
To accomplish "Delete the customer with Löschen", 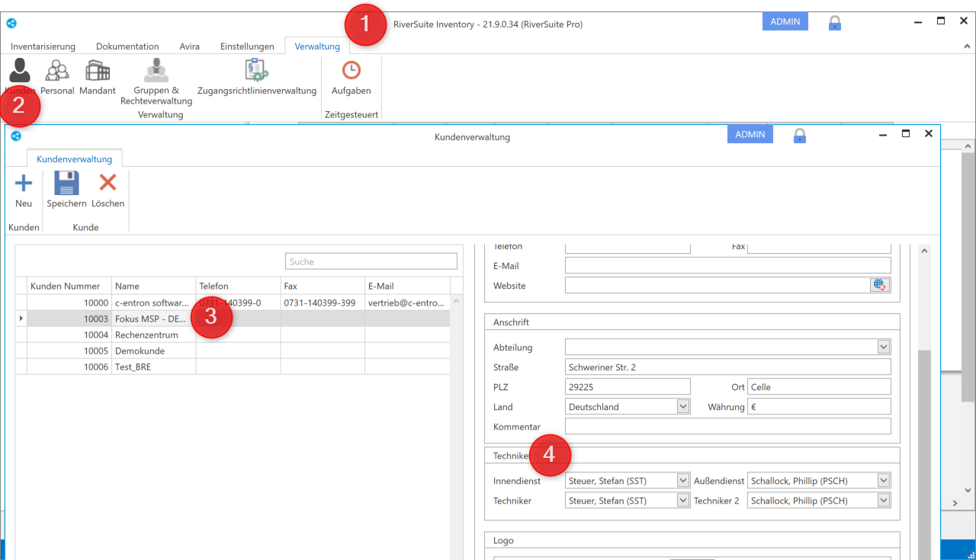I will (108, 190).
